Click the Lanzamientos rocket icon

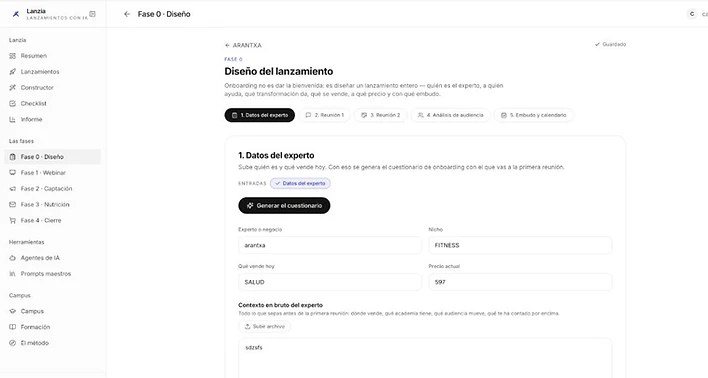[13, 72]
